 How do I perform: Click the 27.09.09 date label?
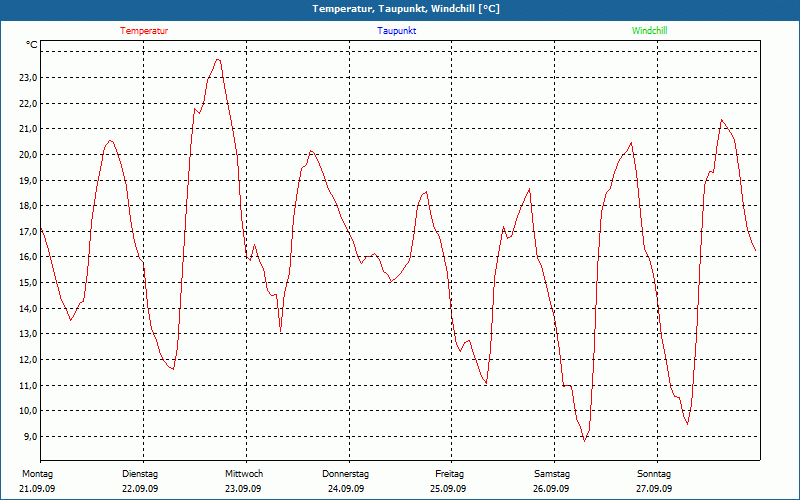pos(654,489)
